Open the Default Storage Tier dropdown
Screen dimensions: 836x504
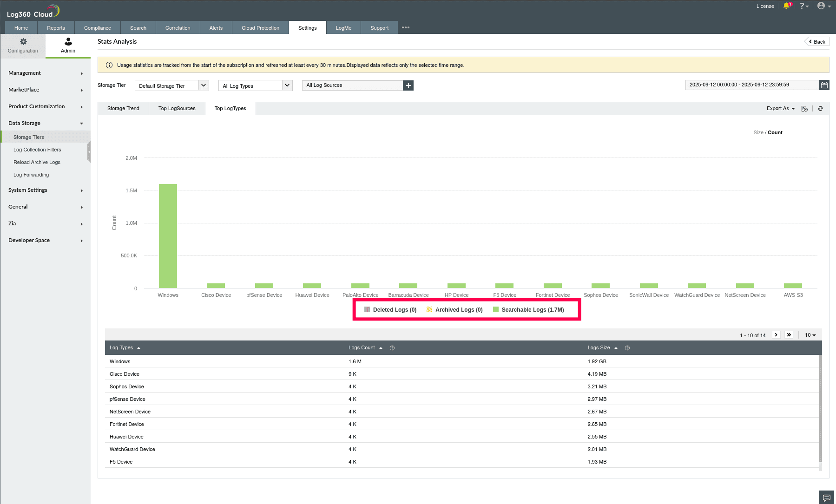click(172, 85)
